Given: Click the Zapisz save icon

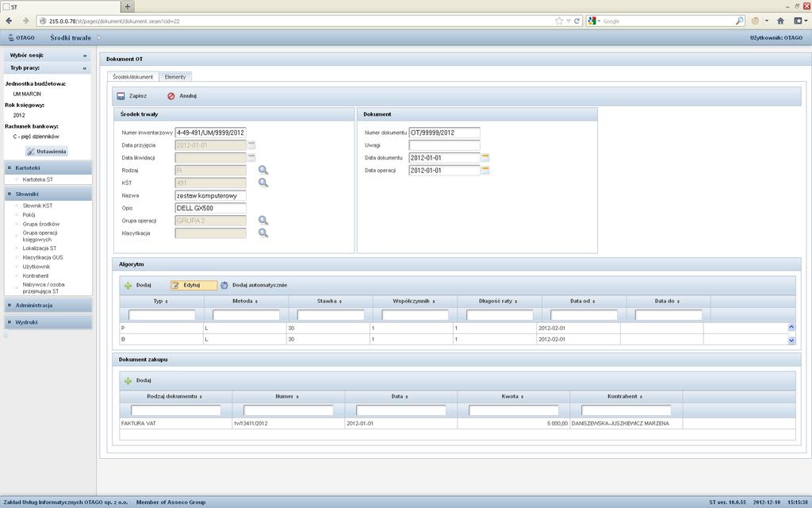Looking at the screenshot, I should pos(121,96).
